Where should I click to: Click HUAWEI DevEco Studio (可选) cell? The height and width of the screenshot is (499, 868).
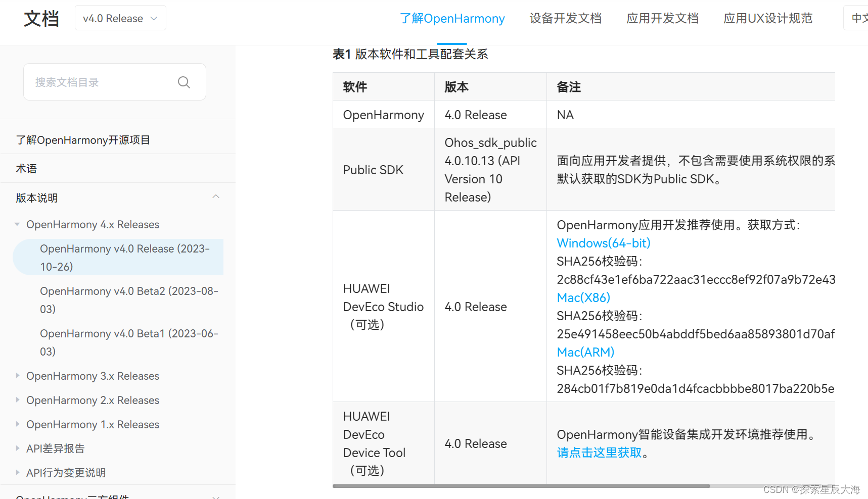coord(384,307)
